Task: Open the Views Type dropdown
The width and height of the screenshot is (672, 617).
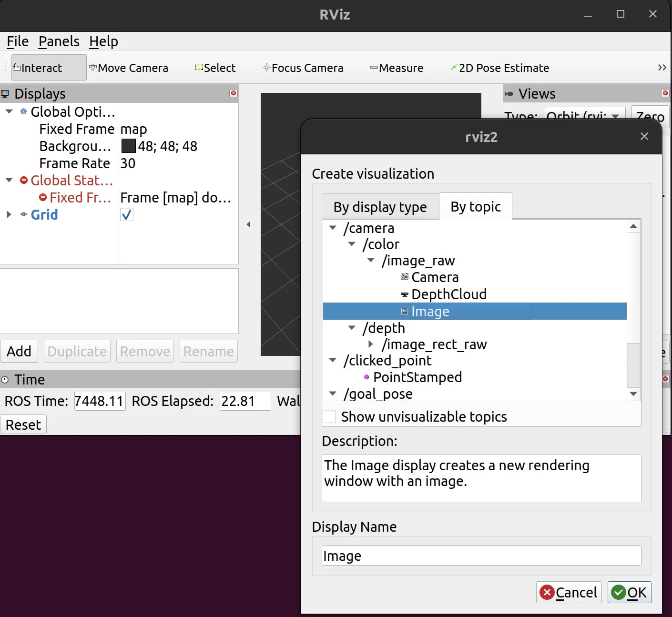Action: [584, 116]
